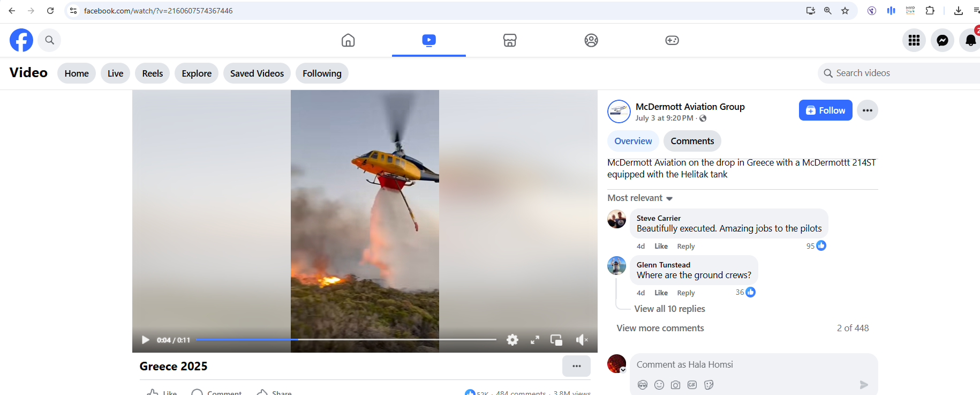Open the Messenger chat icon
980x395 pixels.
[942, 40]
